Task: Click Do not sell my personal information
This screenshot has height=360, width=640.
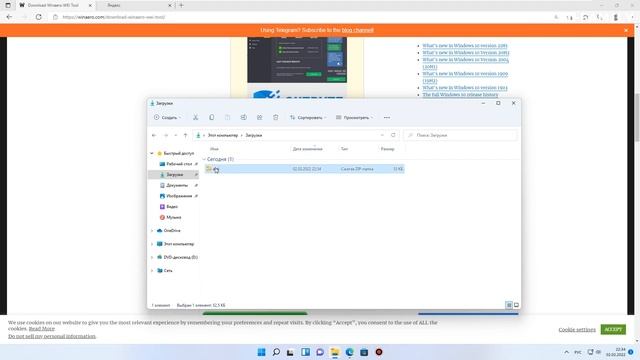Action: [x=52, y=336]
